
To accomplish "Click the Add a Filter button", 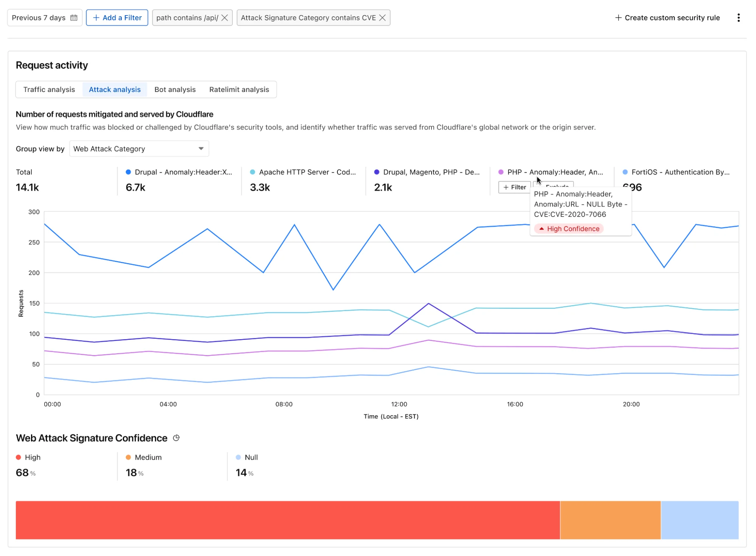I will 117,17.
